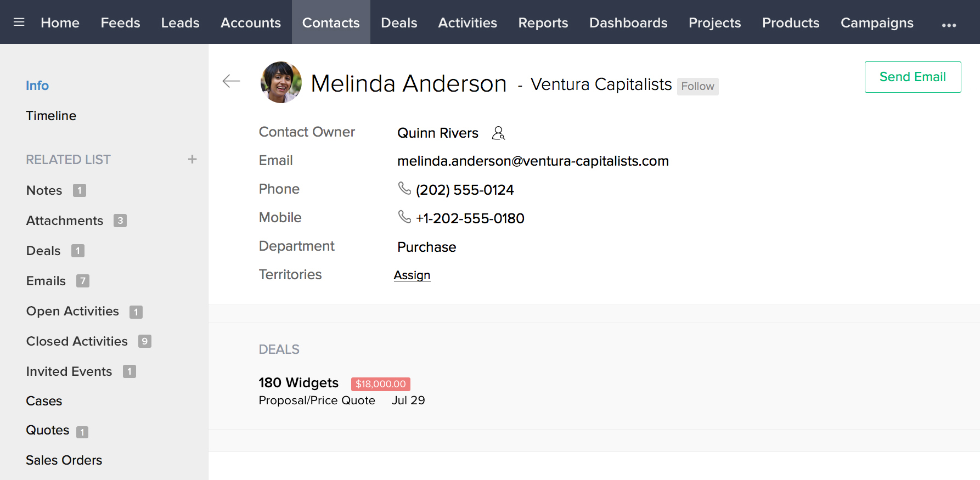The height and width of the screenshot is (480, 980).
Task: Expand the more modules ellipsis menu
Action: pyautogui.click(x=949, y=25)
